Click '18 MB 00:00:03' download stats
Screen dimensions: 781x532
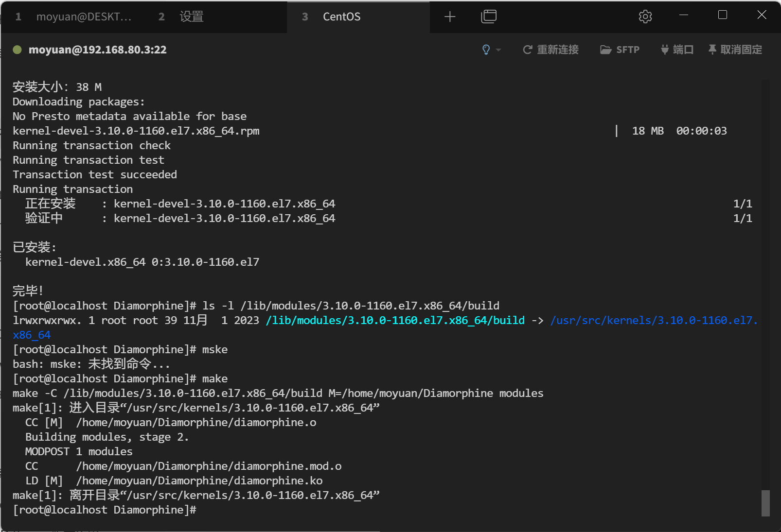click(679, 131)
